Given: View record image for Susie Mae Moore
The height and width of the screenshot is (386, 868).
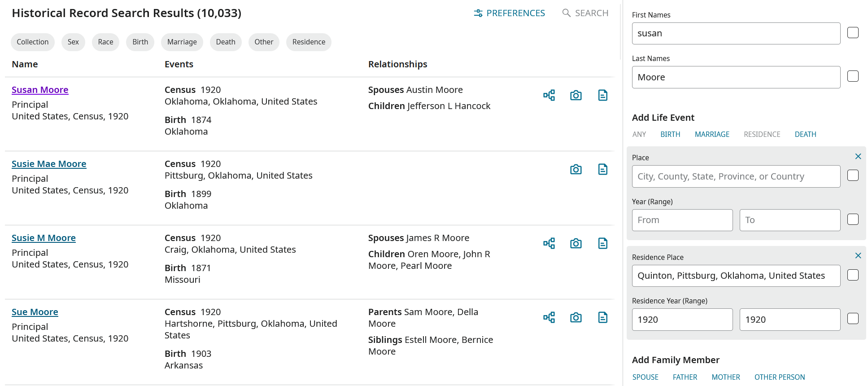Looking at the screenshot, I should pos(576,169).
